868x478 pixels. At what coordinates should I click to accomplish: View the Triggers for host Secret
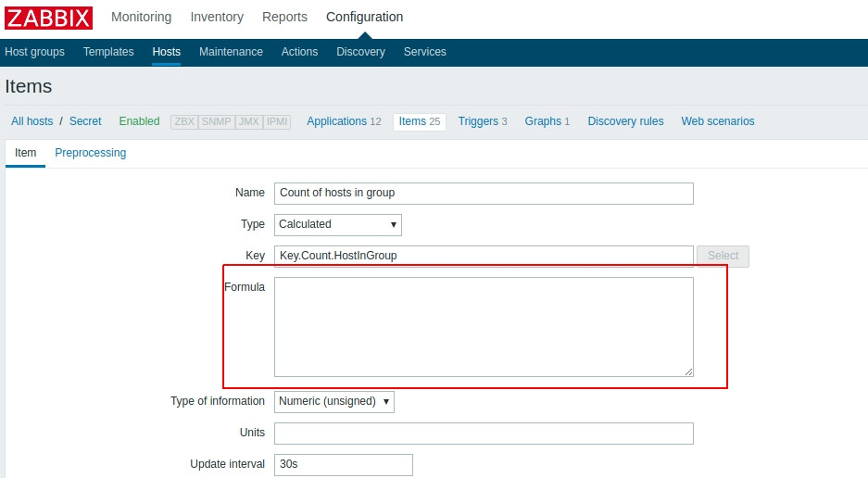478,121
